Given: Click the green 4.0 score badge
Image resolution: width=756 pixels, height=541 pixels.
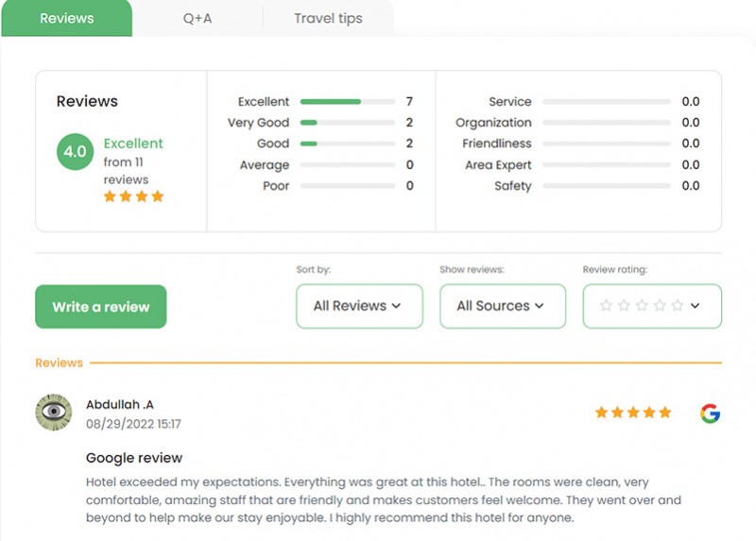Looking at the screenshot, I should click(x=76, y=152).
